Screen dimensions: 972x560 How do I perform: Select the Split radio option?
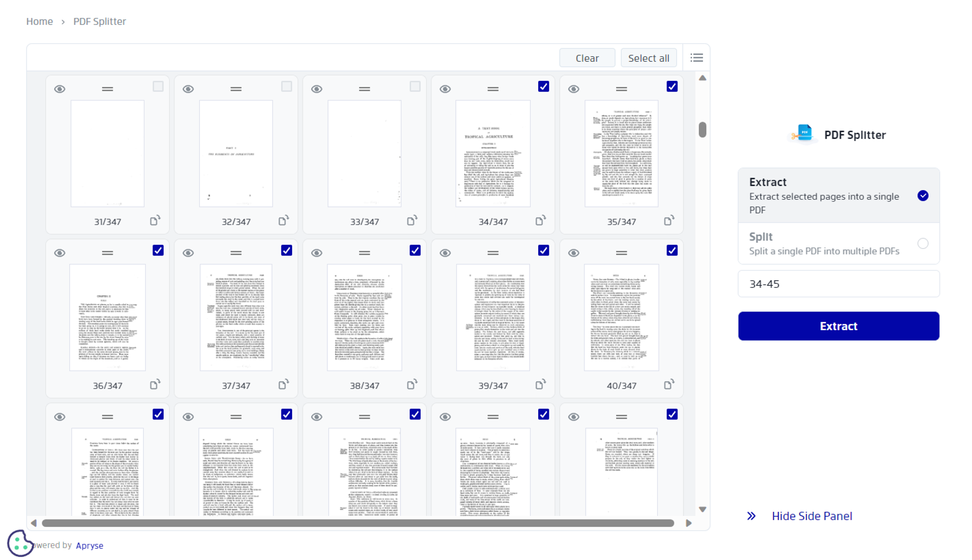[x=922, y=244]
